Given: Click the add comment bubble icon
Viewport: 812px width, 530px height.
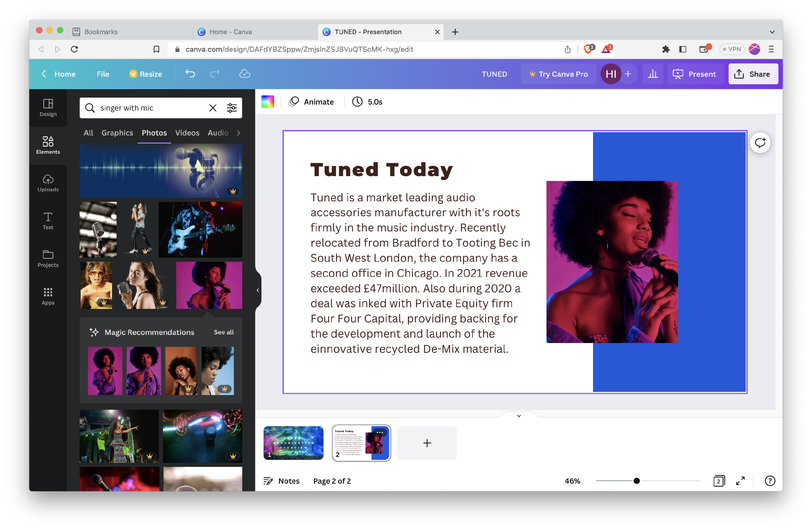Looking at the screenshot, I should pos(760,143).
